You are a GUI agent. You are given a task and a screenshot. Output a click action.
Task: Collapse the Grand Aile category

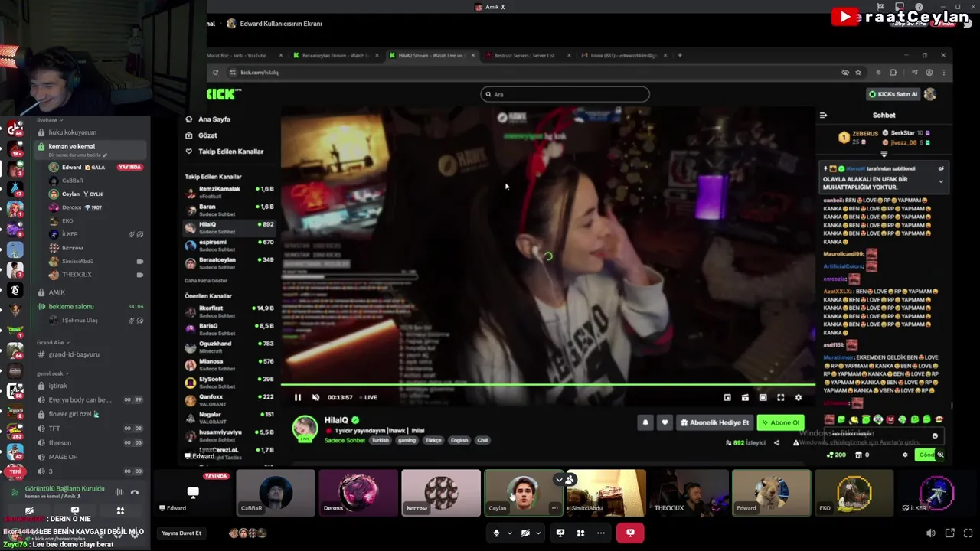(53, 343)
